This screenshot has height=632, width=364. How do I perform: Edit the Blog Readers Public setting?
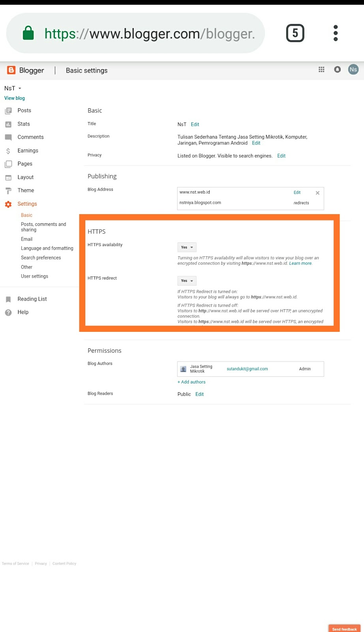199,394
